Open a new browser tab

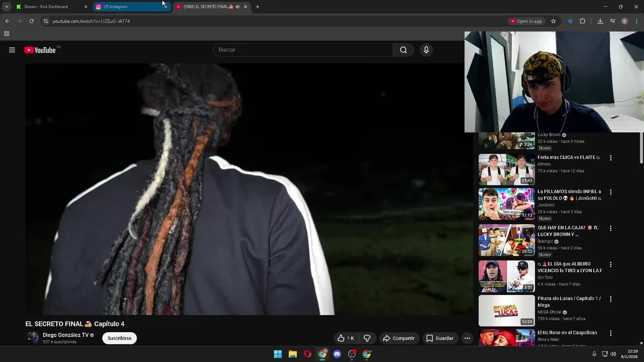pos(257,7)
